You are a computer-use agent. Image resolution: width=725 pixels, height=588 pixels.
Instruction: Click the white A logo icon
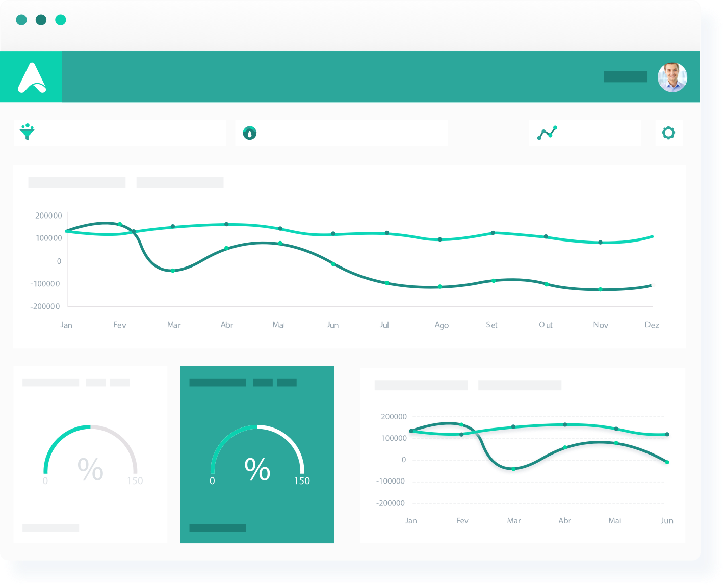point(32,77)
